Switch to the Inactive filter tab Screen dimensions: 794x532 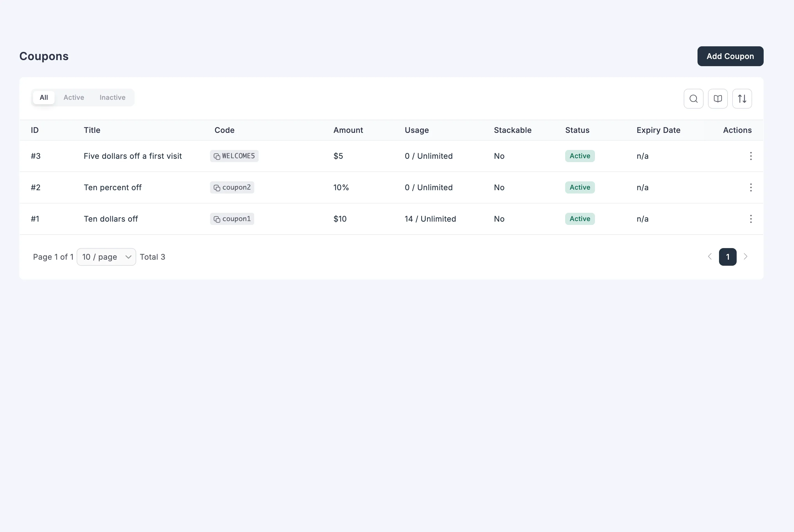(x=112, y=97)
